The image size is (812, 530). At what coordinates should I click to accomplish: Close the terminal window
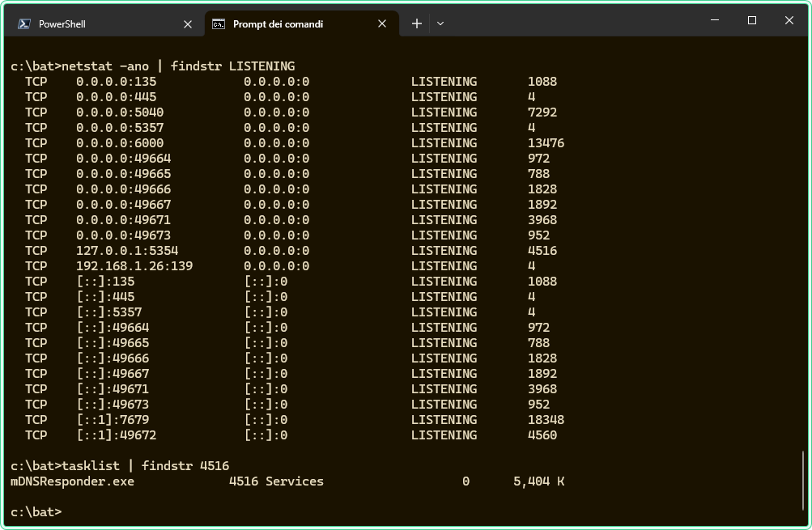point(789,20)
